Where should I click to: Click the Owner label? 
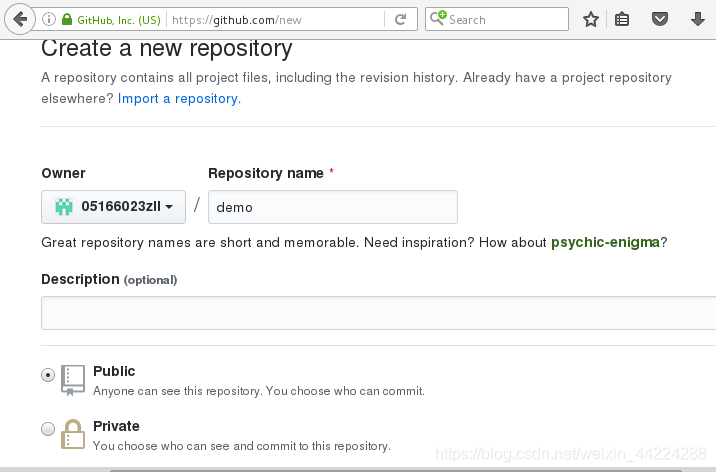click(x=63, y=173)
